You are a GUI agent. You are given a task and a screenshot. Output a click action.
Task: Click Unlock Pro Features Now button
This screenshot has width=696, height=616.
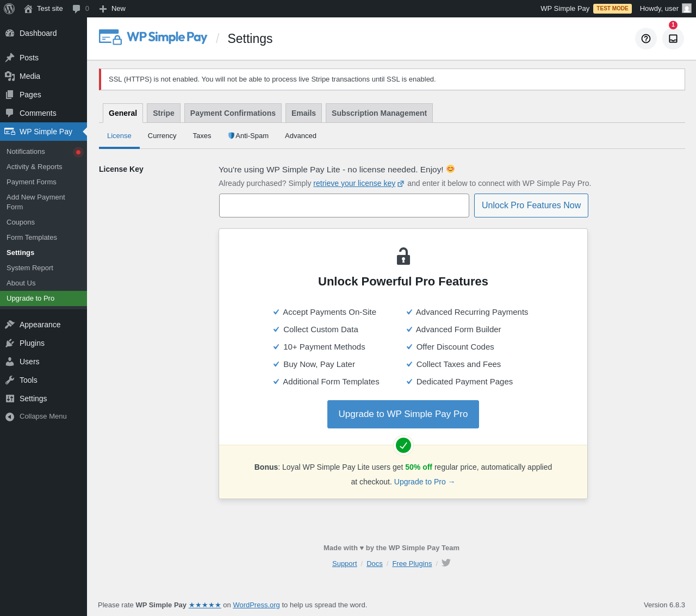click(531, 206)
